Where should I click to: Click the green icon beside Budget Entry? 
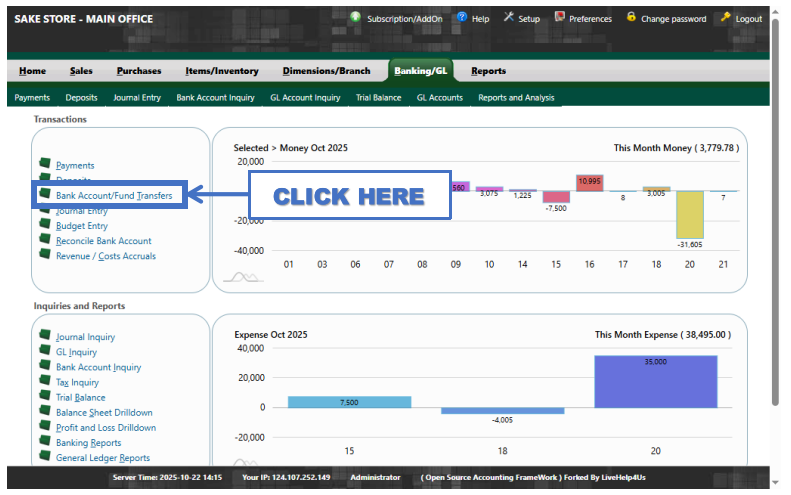pyautogui.click(x=44, y=225)
